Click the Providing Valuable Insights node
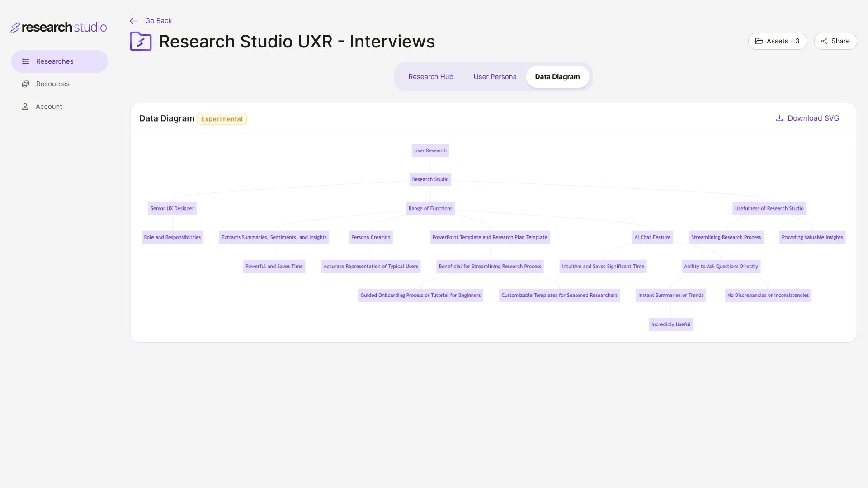This screenshot has height=488, width=868. click(x=812, y=237)
